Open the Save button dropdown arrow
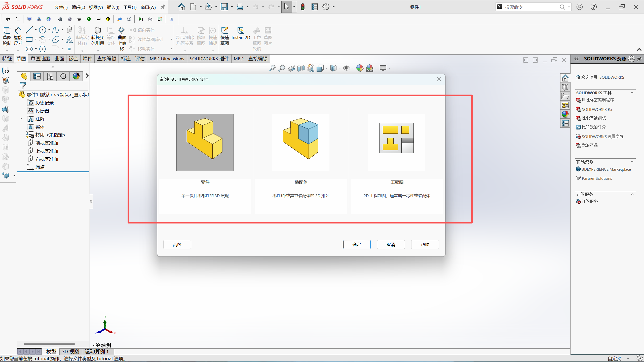The image size is (644, 362). (232, 7)
